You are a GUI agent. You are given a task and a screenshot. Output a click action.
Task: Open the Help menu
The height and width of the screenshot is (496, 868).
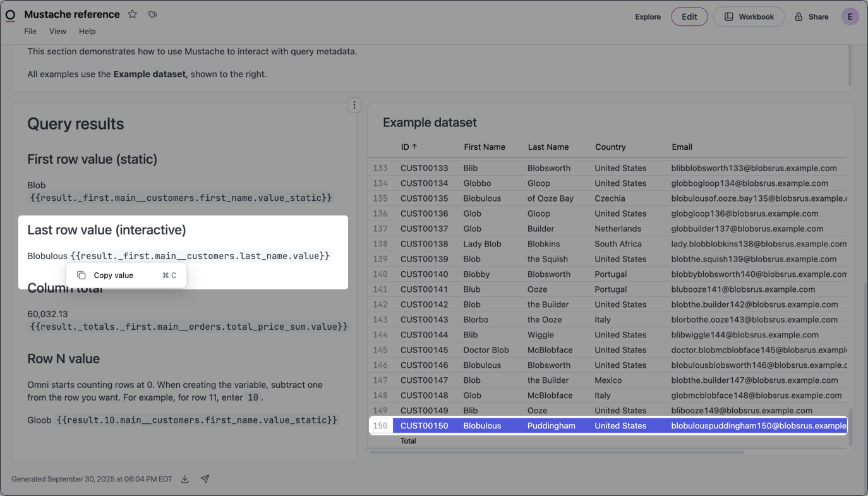click(x=87, y=32)
